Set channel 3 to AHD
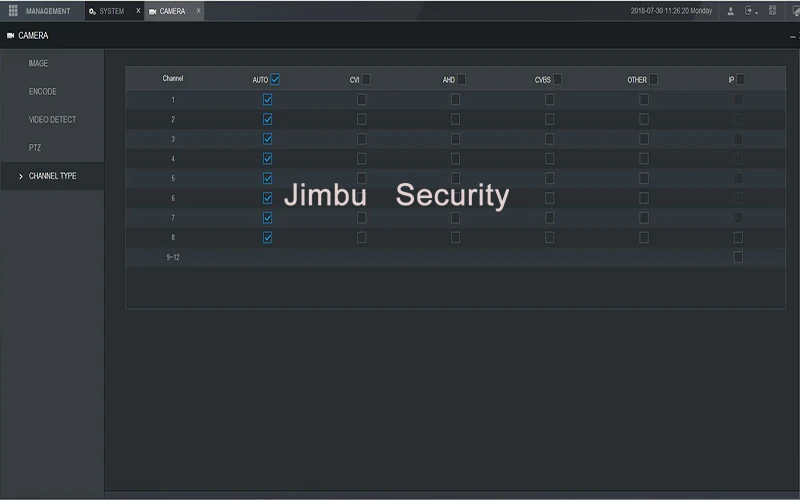This screenshot has height=500, width=800. click(x=455, y=139)
